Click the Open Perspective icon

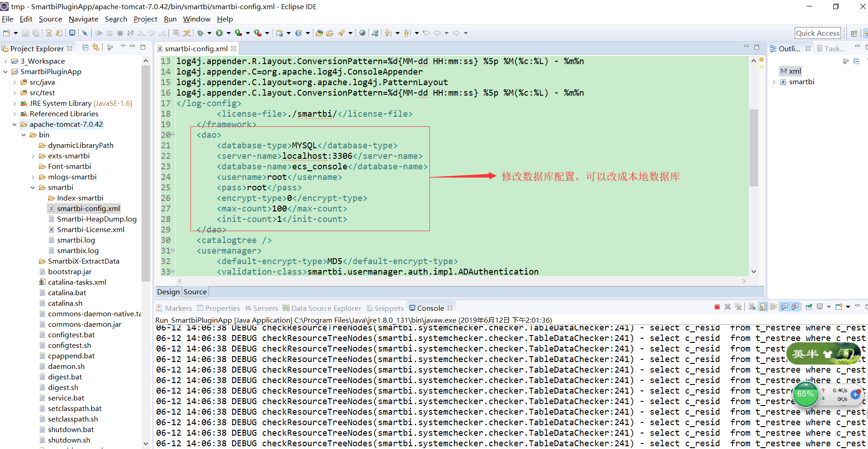click(854, 33)
